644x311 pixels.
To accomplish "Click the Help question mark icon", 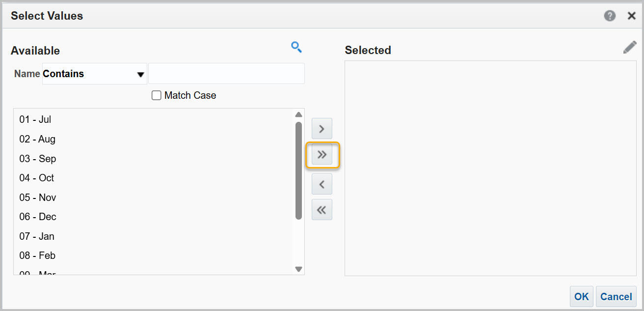I will pyautogui.click(x=610, y=16).
